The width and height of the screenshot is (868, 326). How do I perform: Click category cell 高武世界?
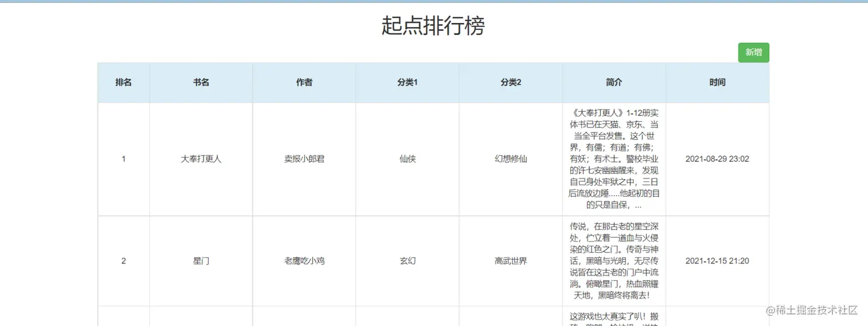(x=511, y=261)
